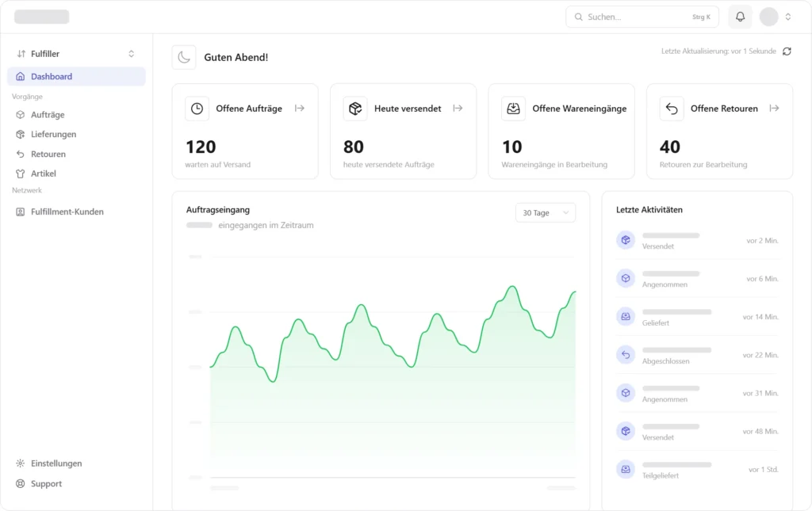Open arrow icon on Offene Aufträge card
812x511 pixels.
click(x=299, y=108)
